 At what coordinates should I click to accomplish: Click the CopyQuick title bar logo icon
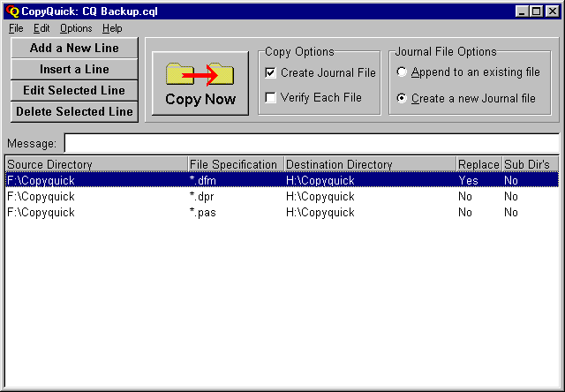(x=12, y=11)
